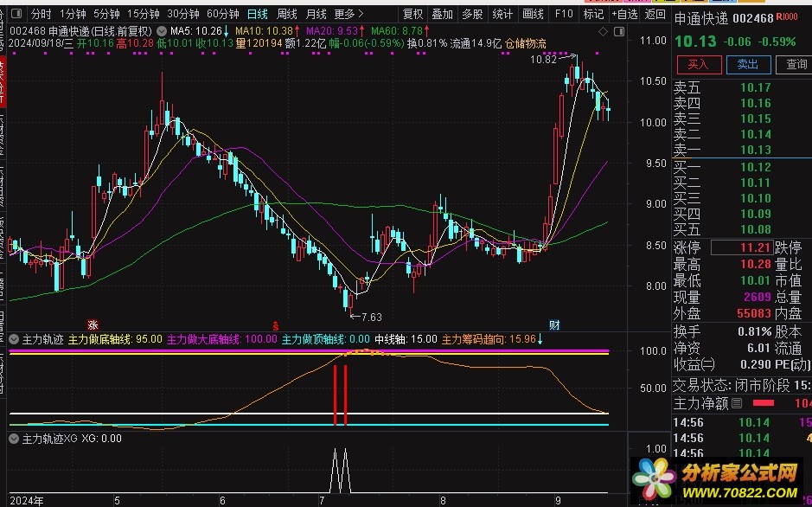The height and width of the screenshot is (507, 812).
Task: Open the 复权 adjustment option
Action: [x=412, y=14]
